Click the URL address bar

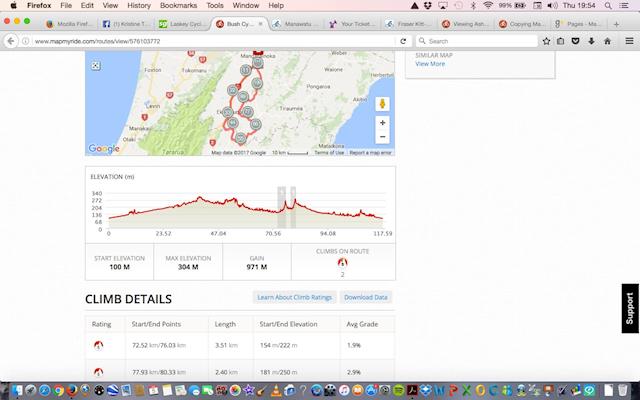(x=200, y=41)
